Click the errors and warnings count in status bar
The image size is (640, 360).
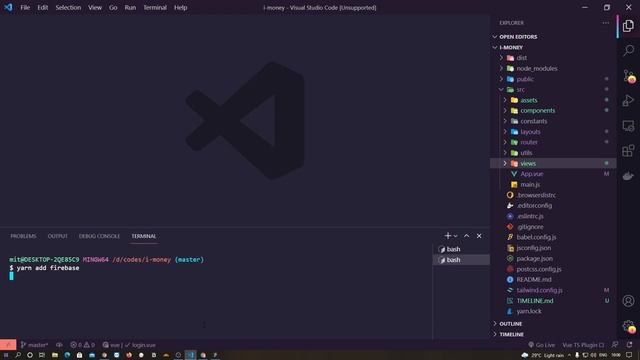point(82,345)
